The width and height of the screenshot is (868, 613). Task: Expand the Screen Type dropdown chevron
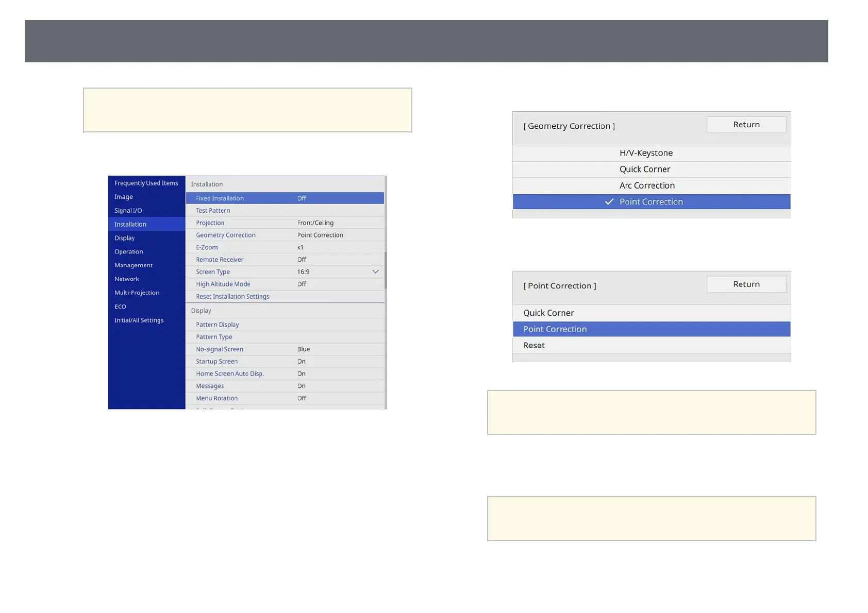[x=375, y=272]
